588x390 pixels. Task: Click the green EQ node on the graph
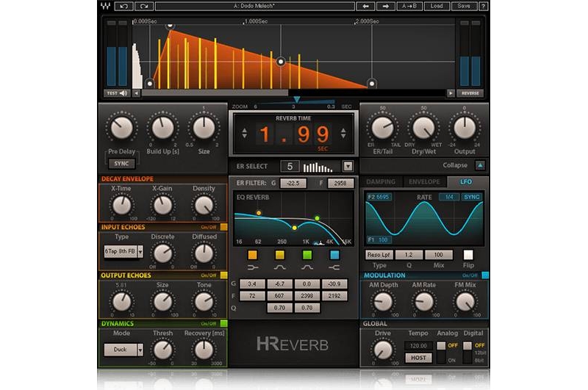point(318,218)
